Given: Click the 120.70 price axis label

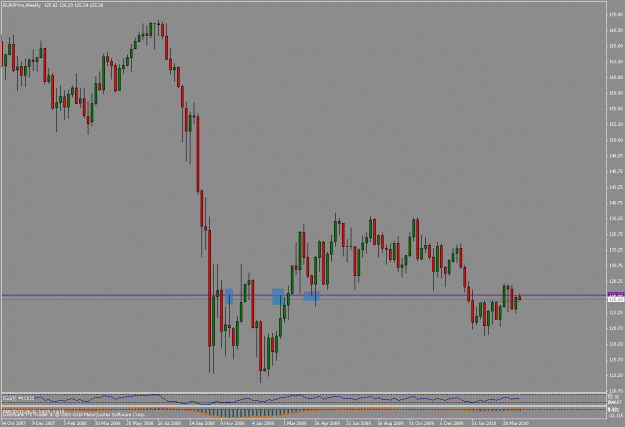Looking at the screenshot, I should (616, 328).
